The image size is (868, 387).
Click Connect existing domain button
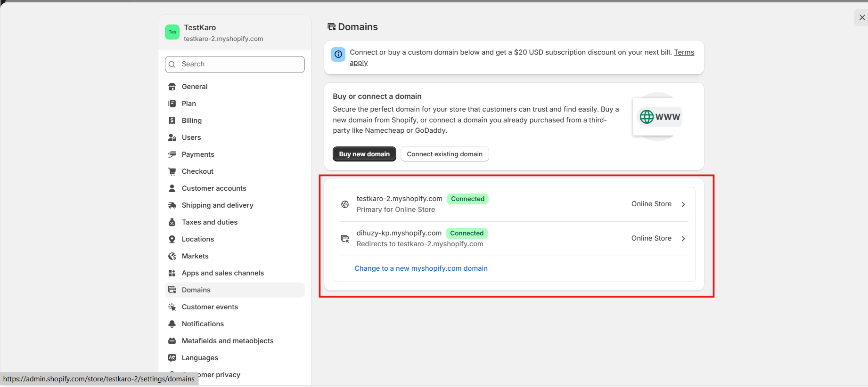[444, 154]
